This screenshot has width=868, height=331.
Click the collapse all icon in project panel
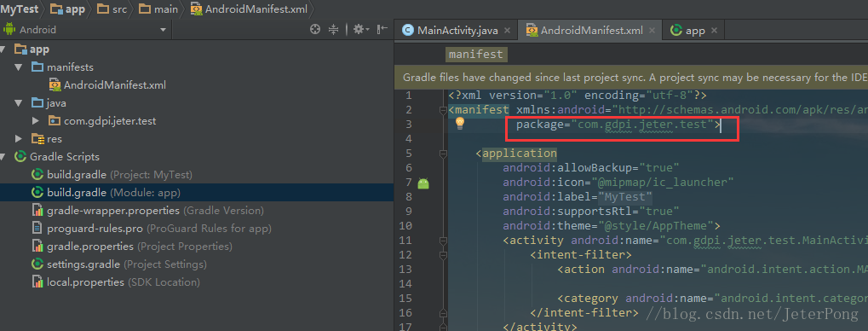click(x=333, y=30)
